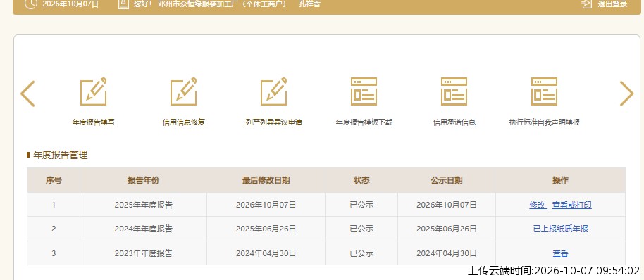644x280 pixels.
Task: Open the 列严列异异议申请 pencil icon
Action: (273, 91)
